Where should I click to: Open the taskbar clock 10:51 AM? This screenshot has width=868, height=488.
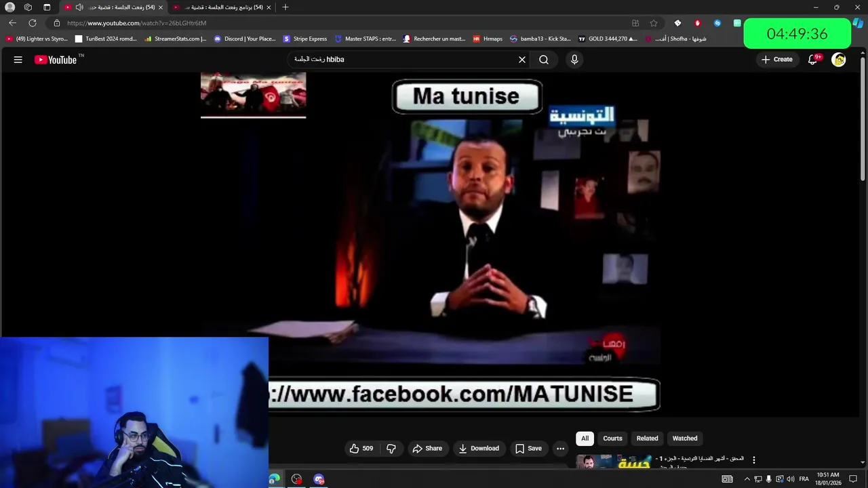[828, 479]
